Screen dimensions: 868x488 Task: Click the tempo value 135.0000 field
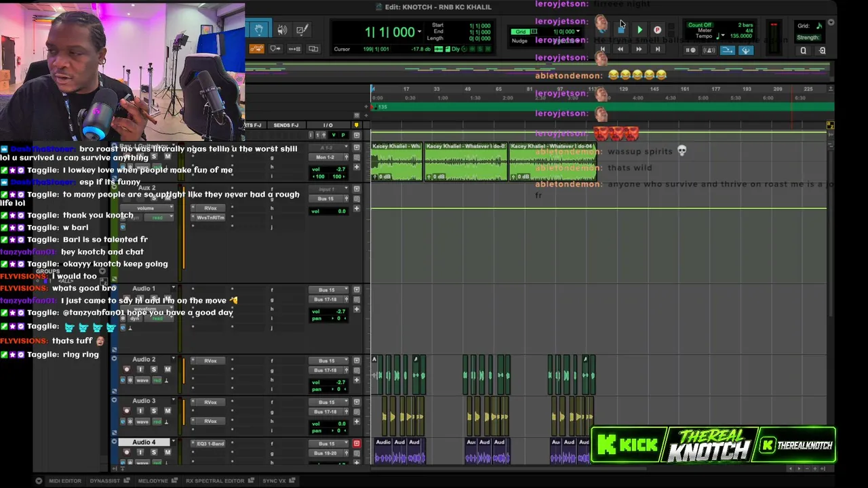click(x=741, y=37)
